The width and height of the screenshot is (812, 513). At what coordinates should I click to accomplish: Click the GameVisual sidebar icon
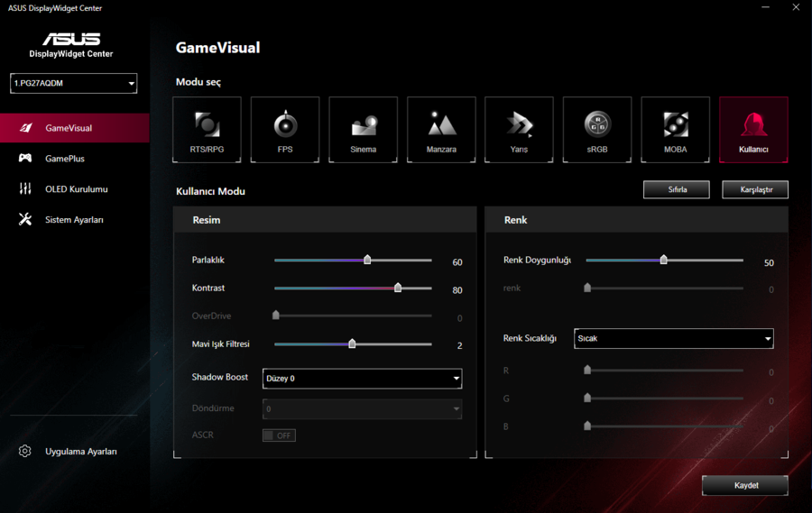(26, 127)
